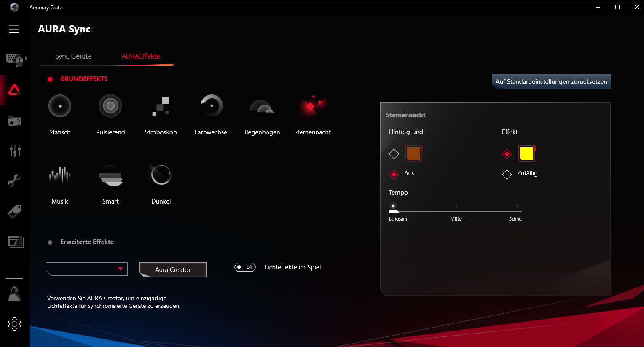Select the Effekt Zufällig radio option
This screenshot has width=644, height=347.
point(507,174)
